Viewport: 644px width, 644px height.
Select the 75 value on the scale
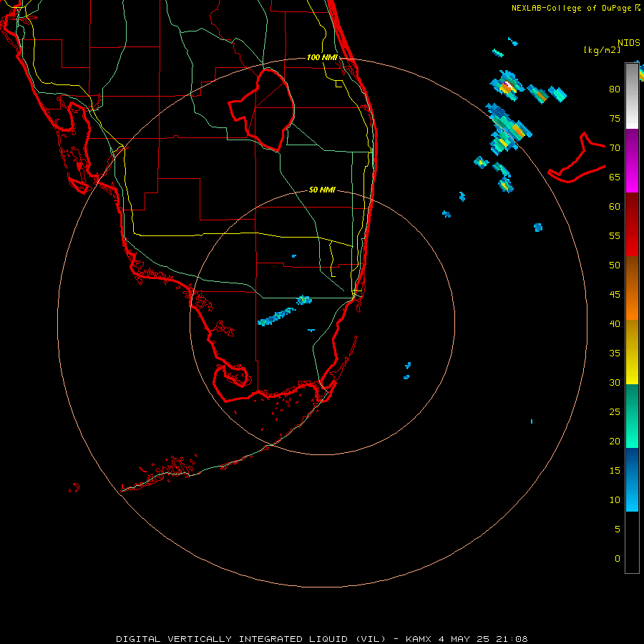tap(615, 119)
